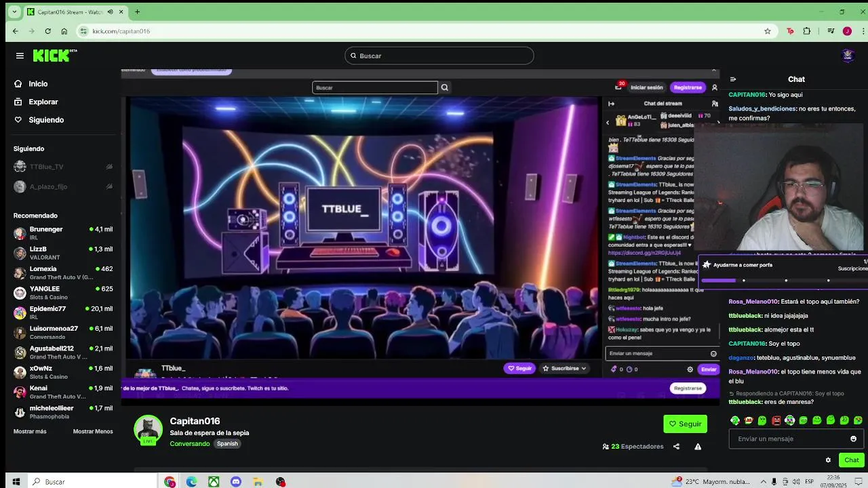The image size is (868, 488).
Task: Open emoji picker in Kick message box
Action: [x=853, y=439]
